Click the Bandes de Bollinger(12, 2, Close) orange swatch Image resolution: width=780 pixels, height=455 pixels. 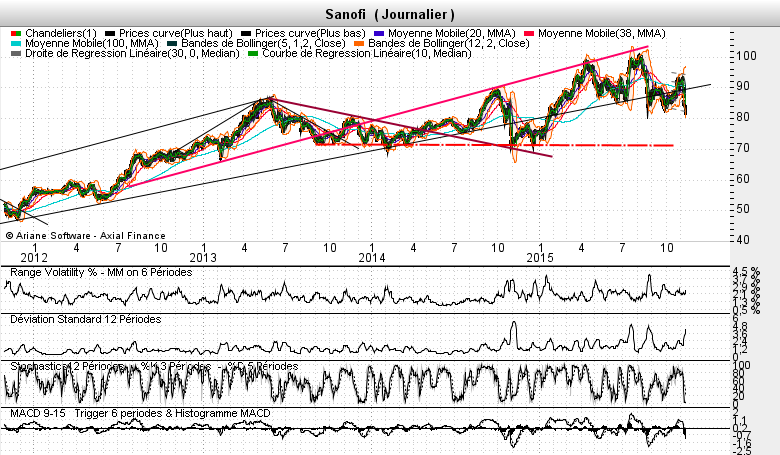(x=359, y=43)
